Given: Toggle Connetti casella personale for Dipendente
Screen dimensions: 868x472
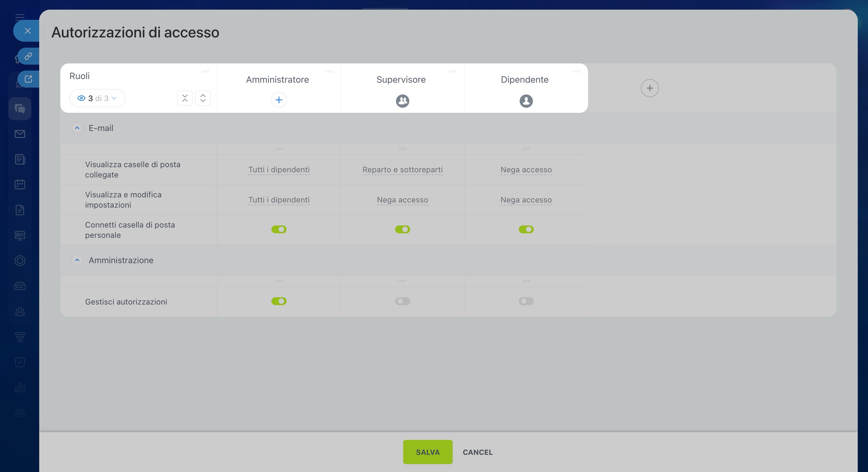Looking at the screenshot, I should coord(526,230).
